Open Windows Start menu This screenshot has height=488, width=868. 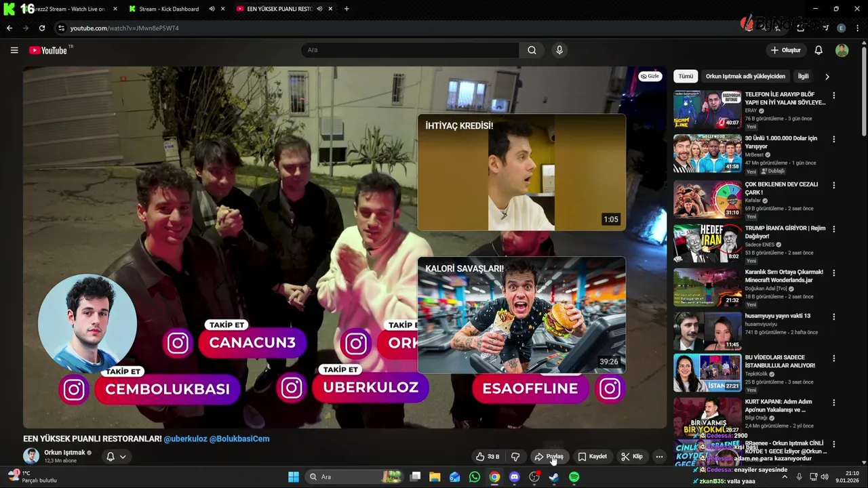click(293, 477)
